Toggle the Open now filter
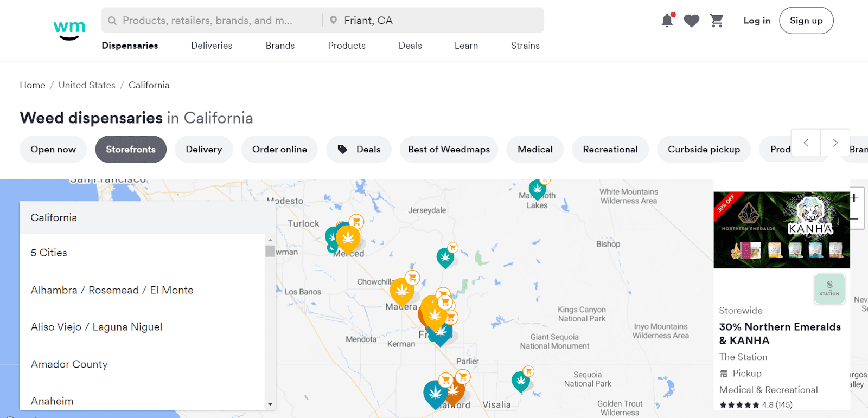The width and height of the screenshot is (868, 418). [53, 150]
